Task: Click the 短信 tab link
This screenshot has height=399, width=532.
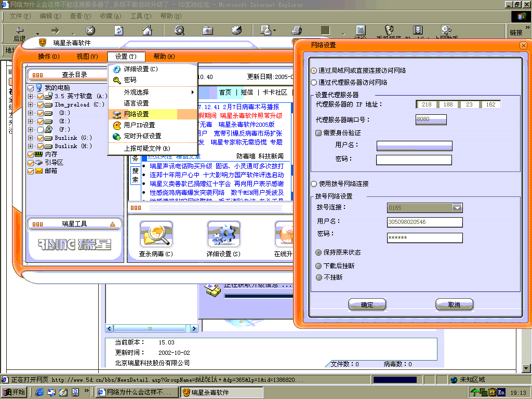Action: click(247, 92)
